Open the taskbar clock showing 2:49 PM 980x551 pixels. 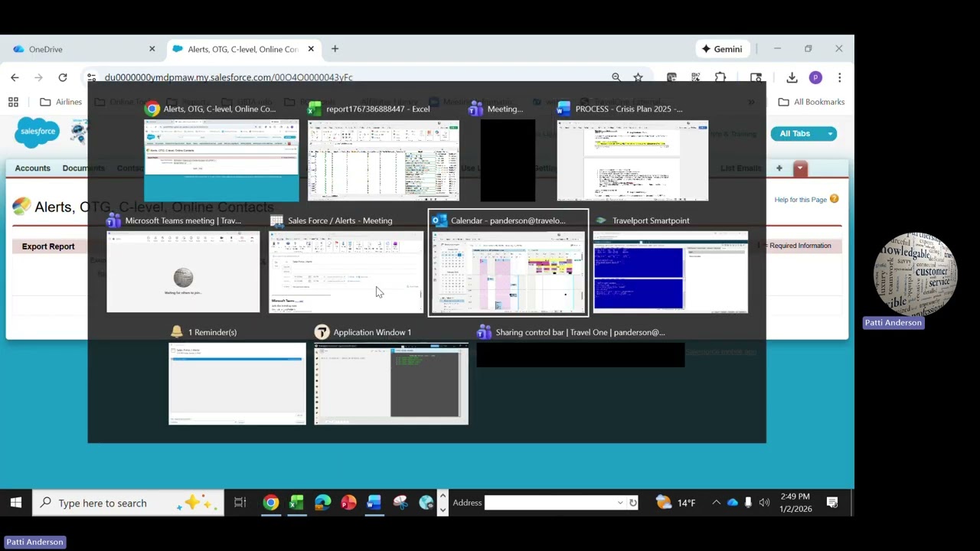tap(795, 503)
